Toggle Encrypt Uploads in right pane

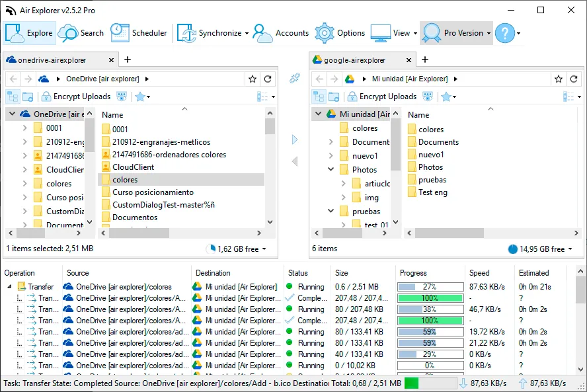(382, 97)
